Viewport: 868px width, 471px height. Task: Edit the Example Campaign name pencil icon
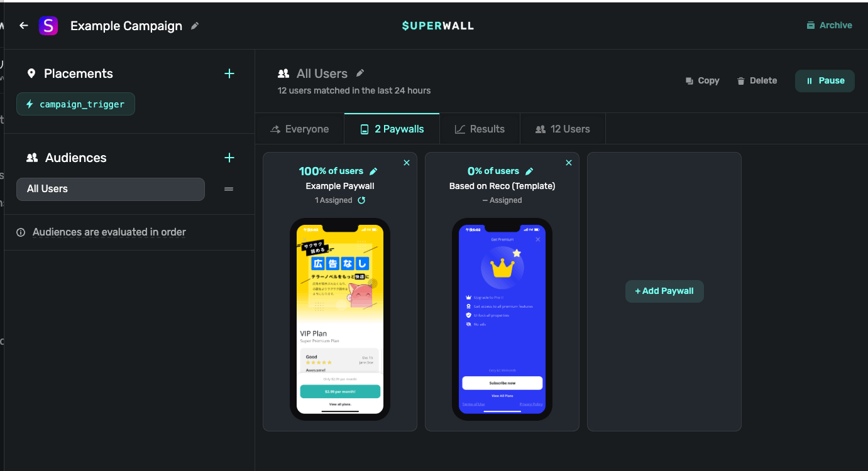coord(195,26)
